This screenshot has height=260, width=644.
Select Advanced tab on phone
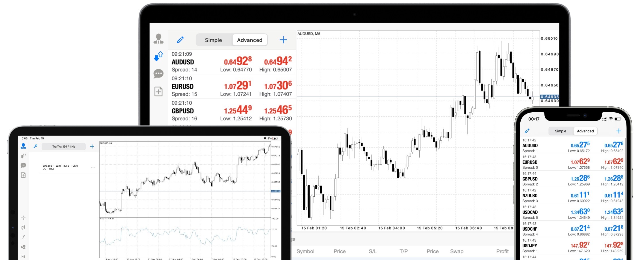tap(585, 131)
